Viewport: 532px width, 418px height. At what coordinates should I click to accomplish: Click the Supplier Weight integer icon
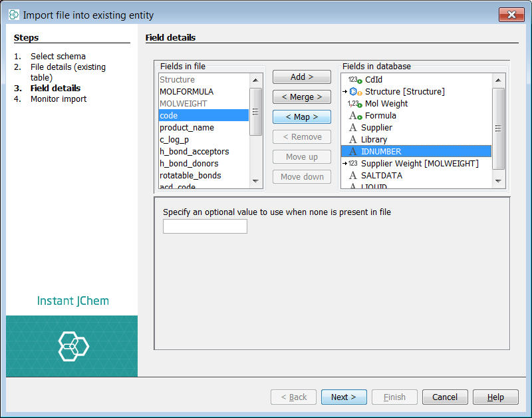point(352,164)
